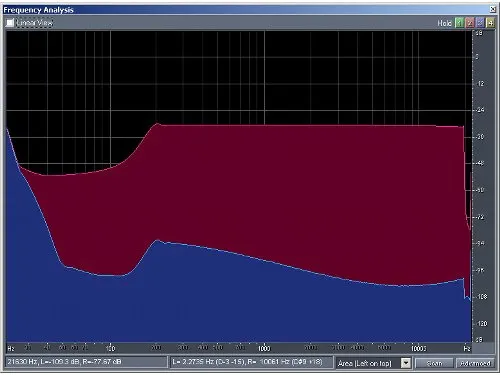
Task: Click the -108 dB label on amplitude scale
Action: (481, 296)
